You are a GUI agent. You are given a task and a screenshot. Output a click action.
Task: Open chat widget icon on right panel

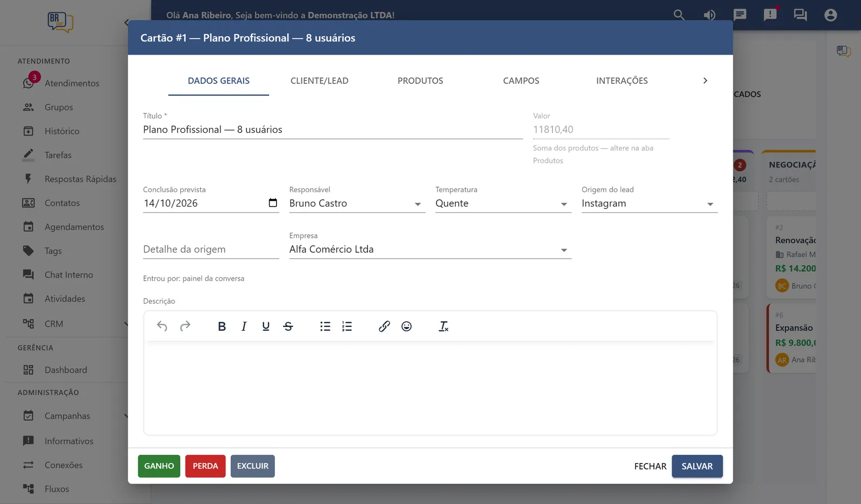coord(844,52)
